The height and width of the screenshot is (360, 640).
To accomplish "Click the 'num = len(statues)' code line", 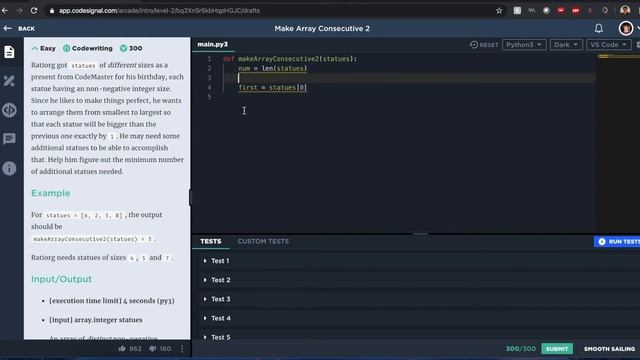I will click(273, 68).
